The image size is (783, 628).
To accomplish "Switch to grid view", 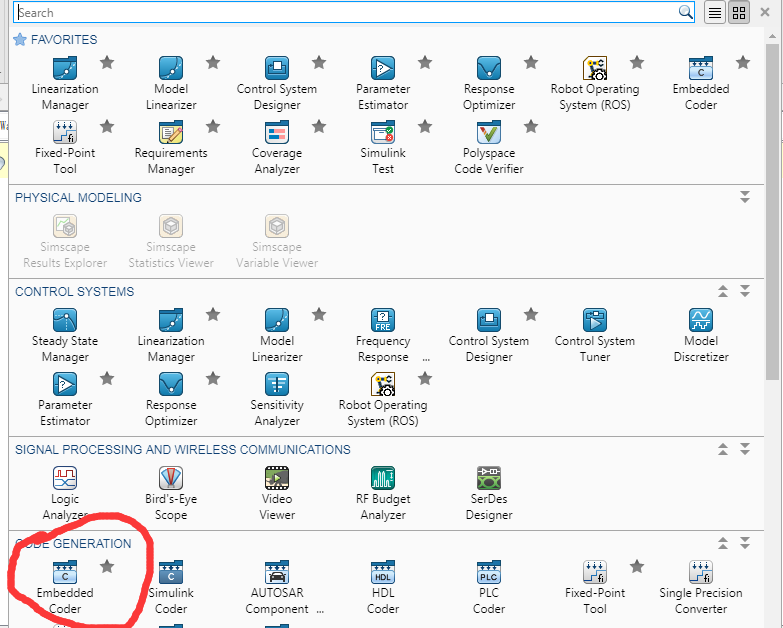I will 739,12.
